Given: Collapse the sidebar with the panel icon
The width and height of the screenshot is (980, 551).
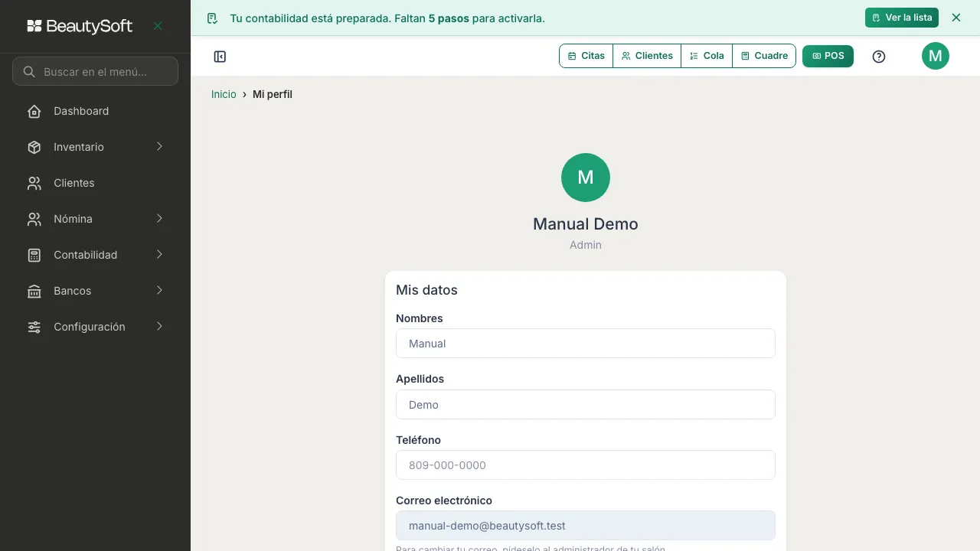Looking at the screenshot, I should coord(220,56).
